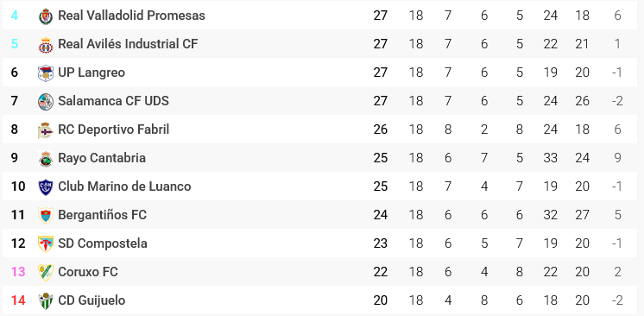
Task: Select the Club Marino de Luanco shield
Action: pos(46,187)
